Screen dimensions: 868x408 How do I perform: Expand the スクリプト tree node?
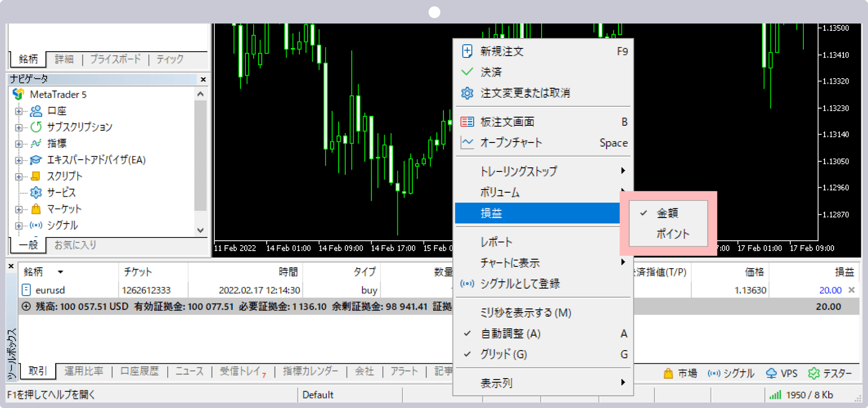coord(19,176)
